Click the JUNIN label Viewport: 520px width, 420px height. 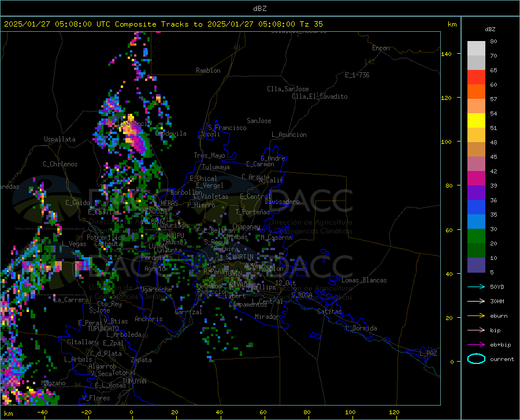coord(233,274)
